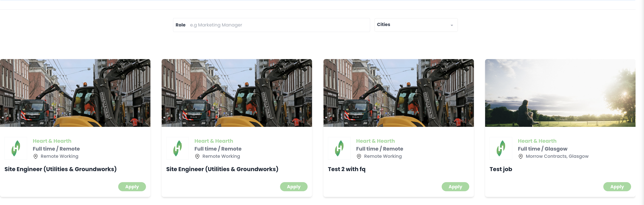Click the location pin on second Site Engineer card
The width and height of the screenshot is (644, 205).
[x=197, y=157]
